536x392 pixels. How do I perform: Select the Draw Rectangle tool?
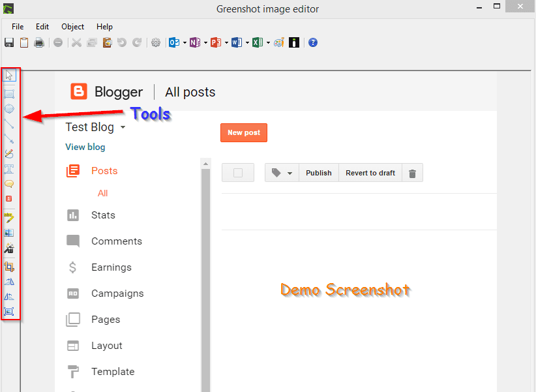tap(9, 94)
